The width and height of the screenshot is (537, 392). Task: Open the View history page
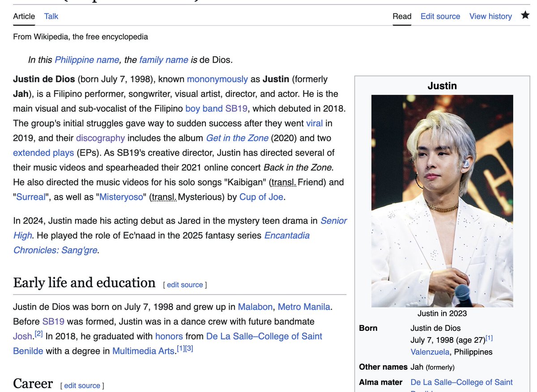[x=490, y=16]
